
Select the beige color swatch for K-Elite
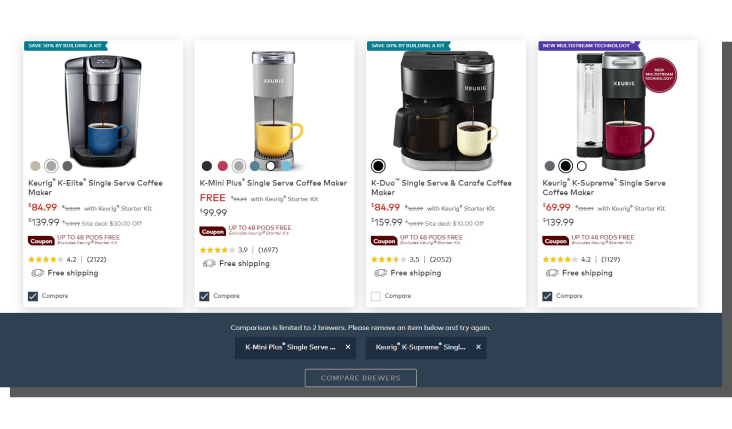click(35, 166)
